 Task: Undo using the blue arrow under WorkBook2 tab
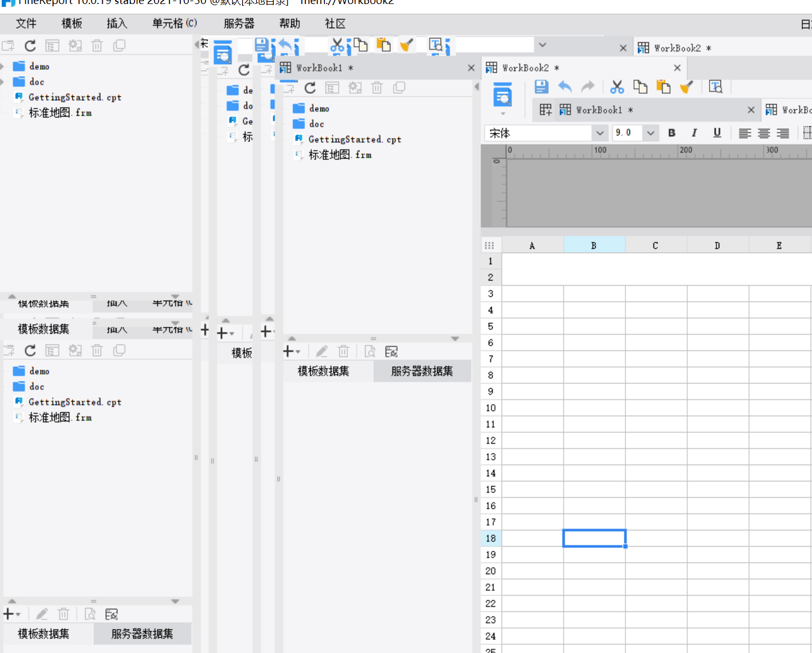pyautogui.click(x=565, y=86)
